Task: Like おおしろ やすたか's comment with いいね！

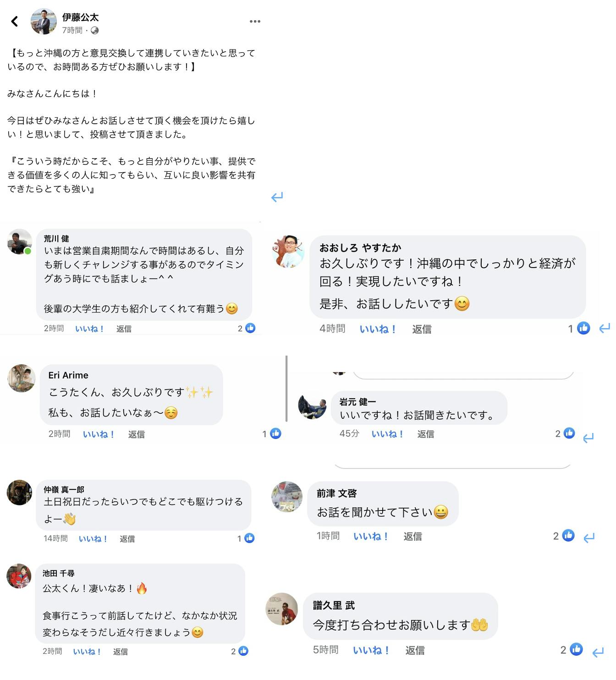Action: point(378,329)
